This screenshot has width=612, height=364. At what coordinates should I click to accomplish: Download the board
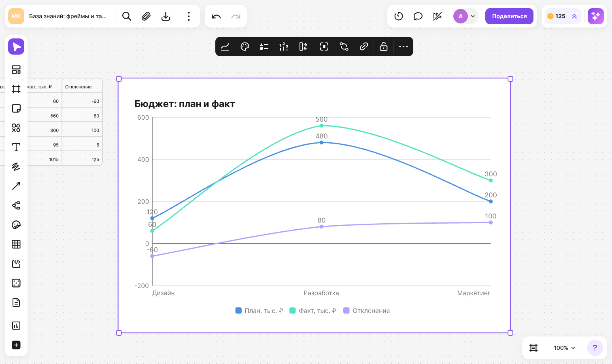[x=166, y=16]
